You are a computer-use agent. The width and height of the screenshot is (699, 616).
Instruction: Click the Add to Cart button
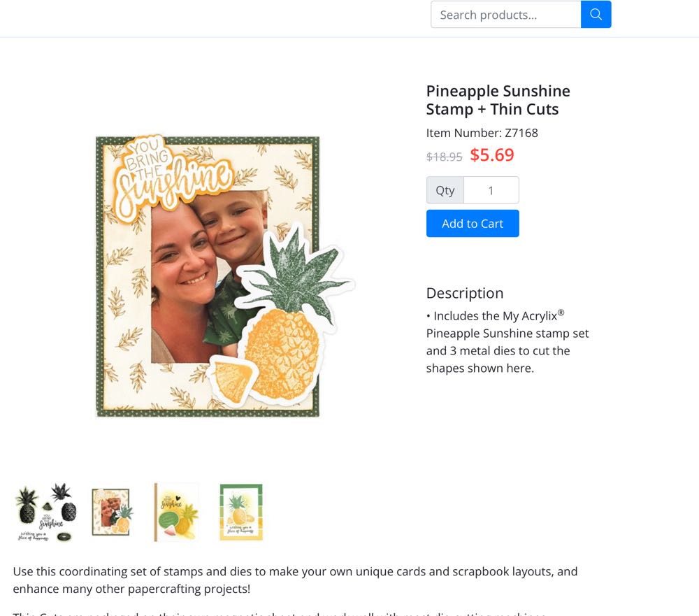pyautogui.click(x=473, y=224)
